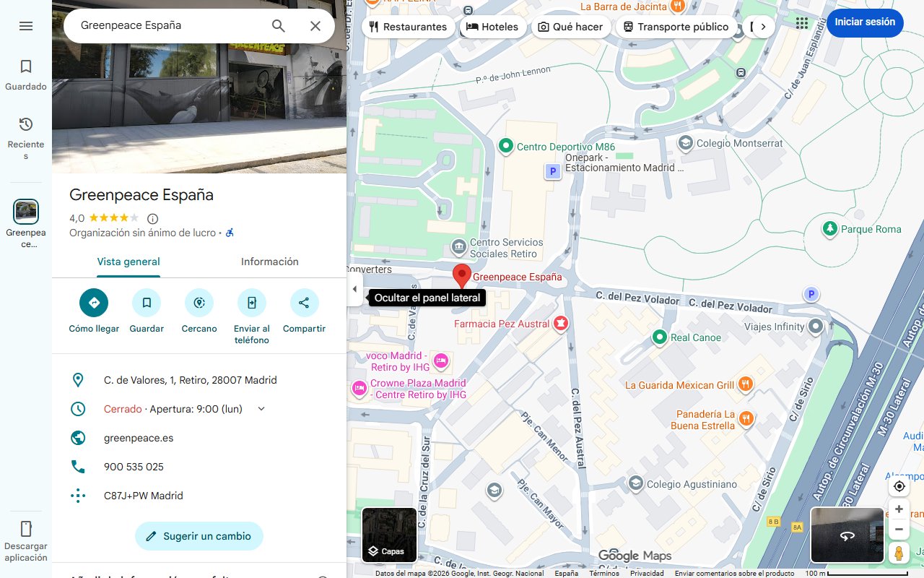This screenshot has width=924, height=578.
Task: Open the rating info icon
Action: pyautogui.click(x=152, y=218)
